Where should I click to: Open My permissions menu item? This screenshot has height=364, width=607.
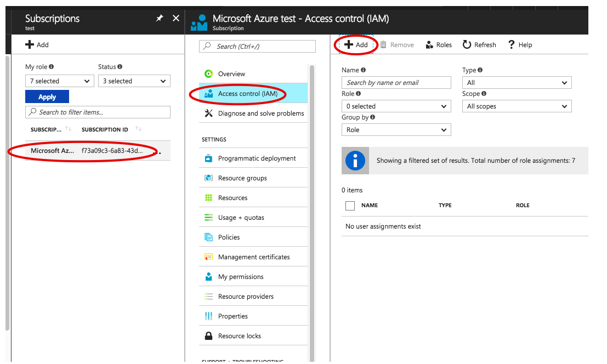pos(253,277)
